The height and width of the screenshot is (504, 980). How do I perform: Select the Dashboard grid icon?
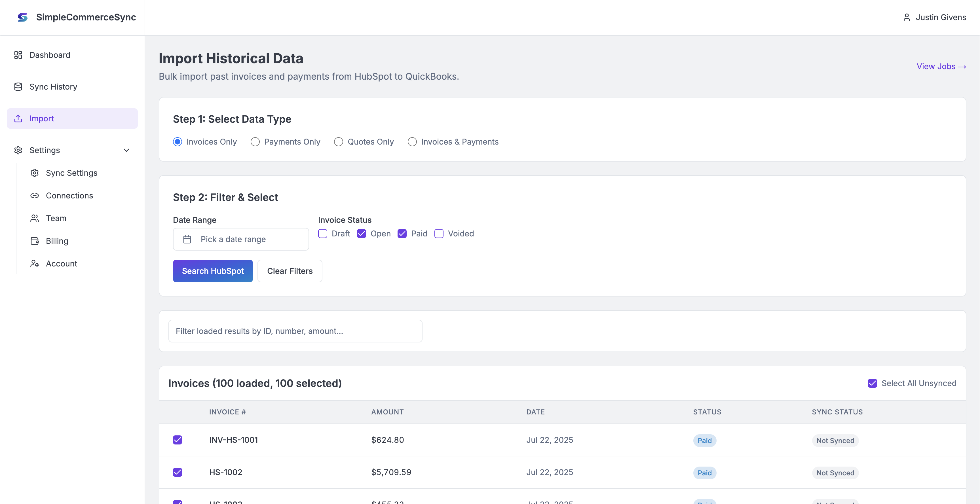tap(18, 55)
